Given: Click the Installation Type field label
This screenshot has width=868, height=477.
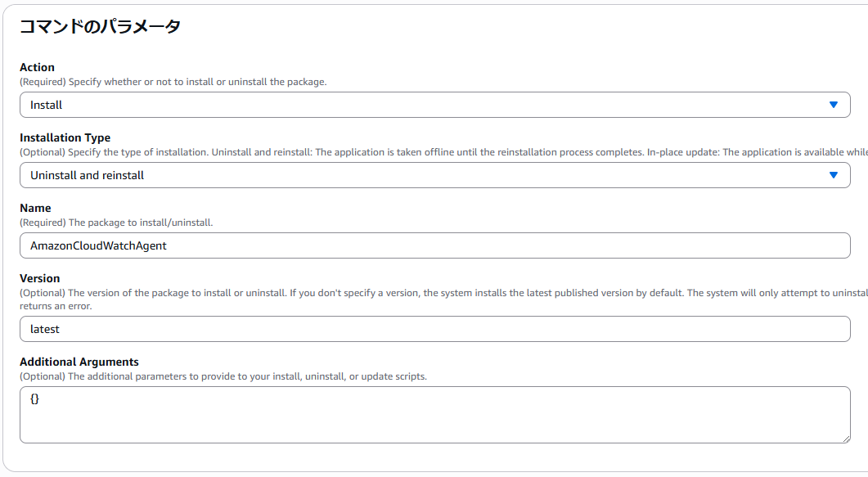Looking at the screenshot, I should click(x=65, y=137).
